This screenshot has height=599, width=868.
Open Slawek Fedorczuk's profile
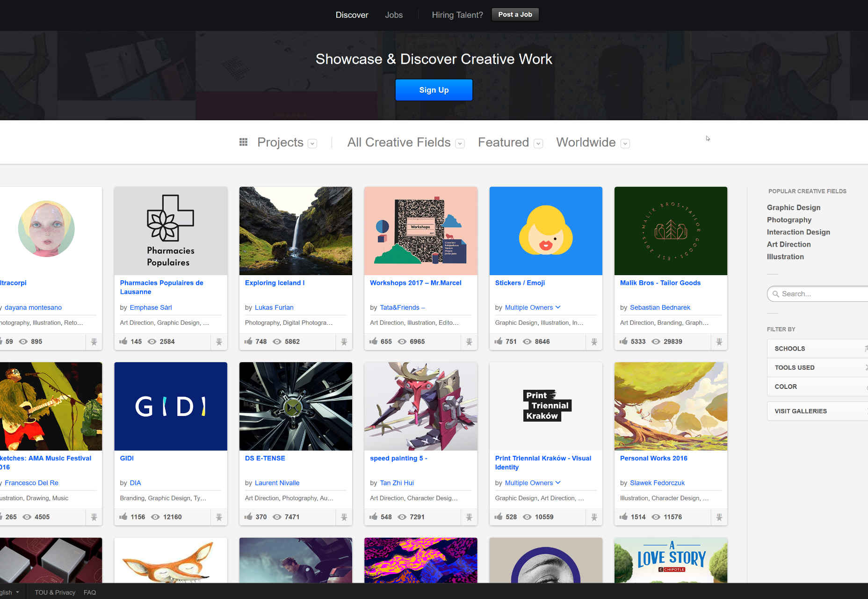[x=657, y=483]
